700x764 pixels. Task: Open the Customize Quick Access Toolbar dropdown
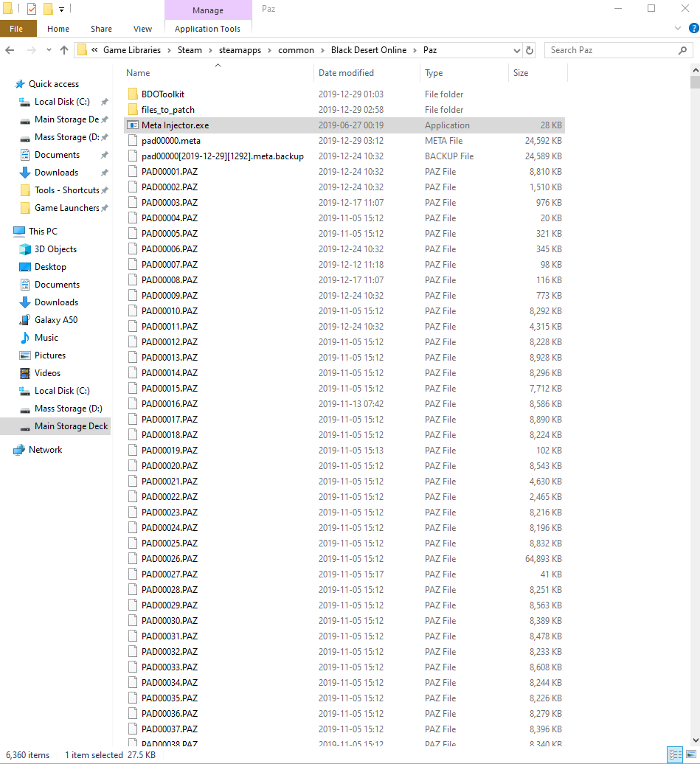coord(61,10)
